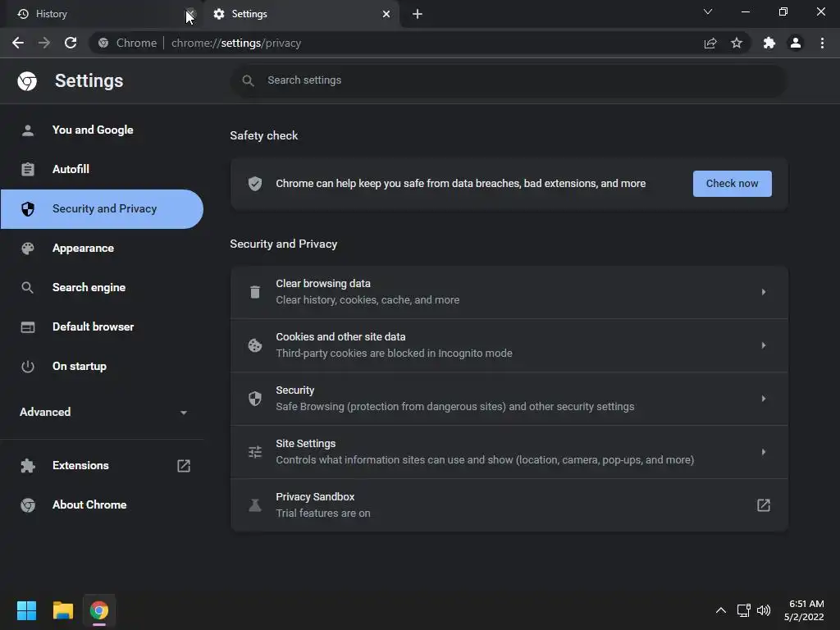
Task: Click the site info icon before Chrome label
Action: [x=103, y=43]
